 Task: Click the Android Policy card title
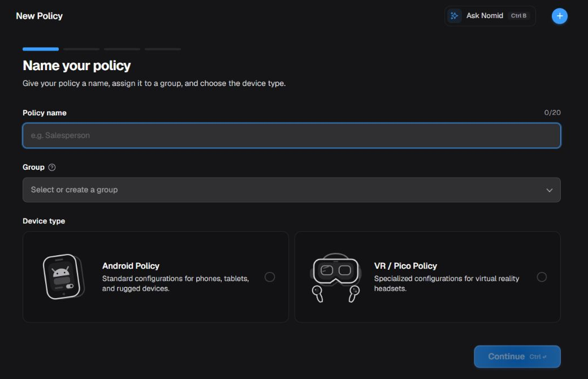tap(131, 266)
